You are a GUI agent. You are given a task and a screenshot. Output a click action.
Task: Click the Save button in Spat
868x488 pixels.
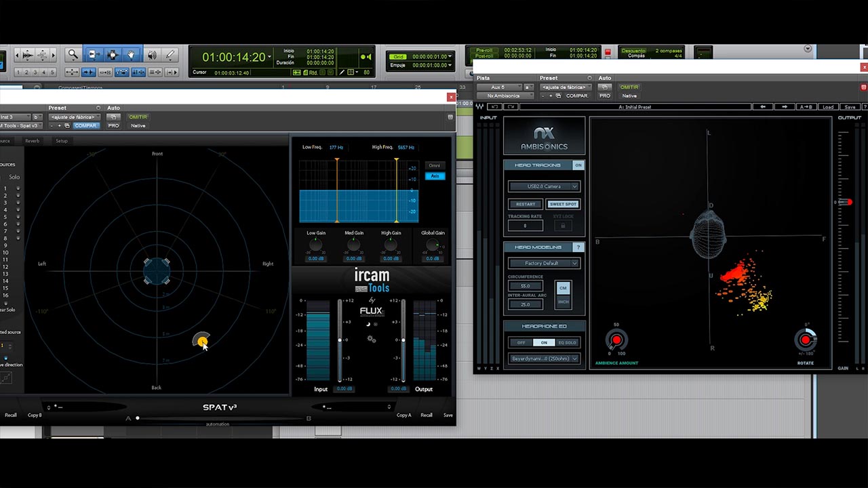pos(448,415)
